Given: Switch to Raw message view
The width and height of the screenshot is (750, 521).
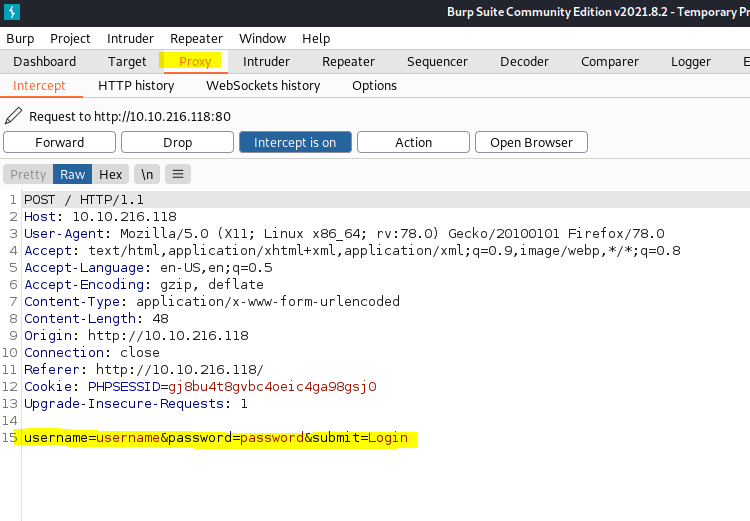Looking at the screenshot, I should coord(72,174).
